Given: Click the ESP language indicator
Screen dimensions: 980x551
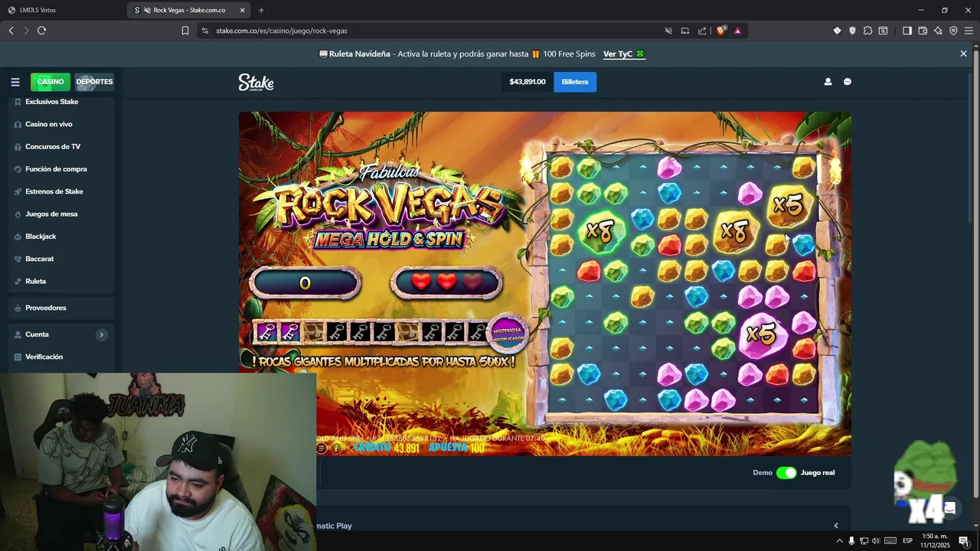Looking at the screenshot, I should coord(907,541).
